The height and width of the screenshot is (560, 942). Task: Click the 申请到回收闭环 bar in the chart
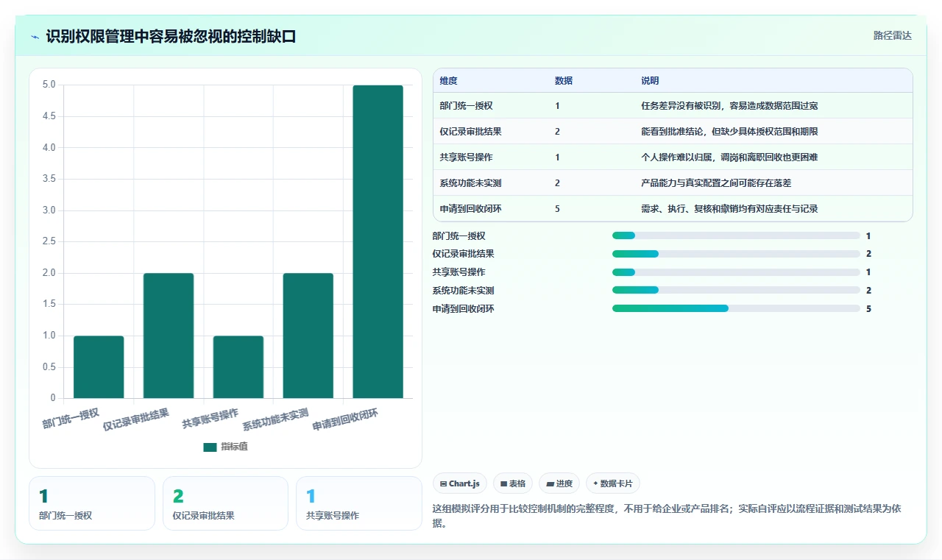378,242
